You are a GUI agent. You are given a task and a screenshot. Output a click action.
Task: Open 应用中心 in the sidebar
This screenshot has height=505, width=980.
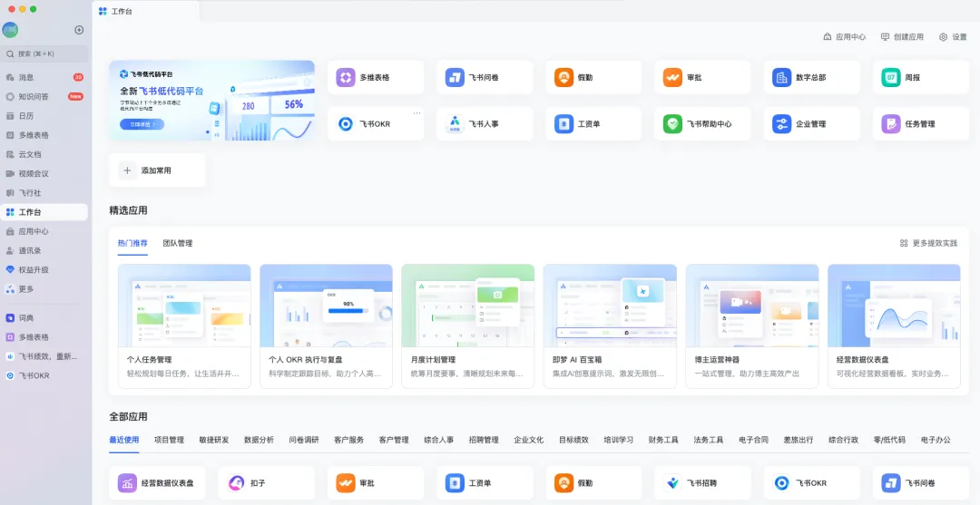tap(44, 231)
